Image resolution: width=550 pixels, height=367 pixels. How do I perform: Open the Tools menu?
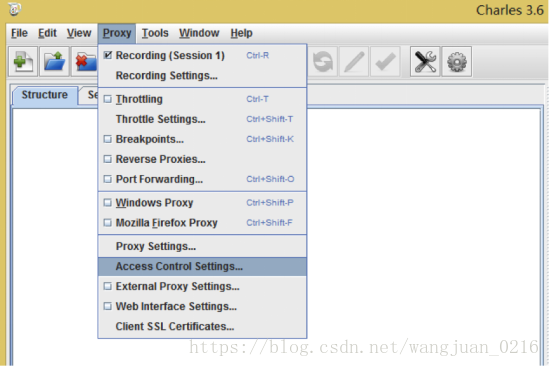155,33
